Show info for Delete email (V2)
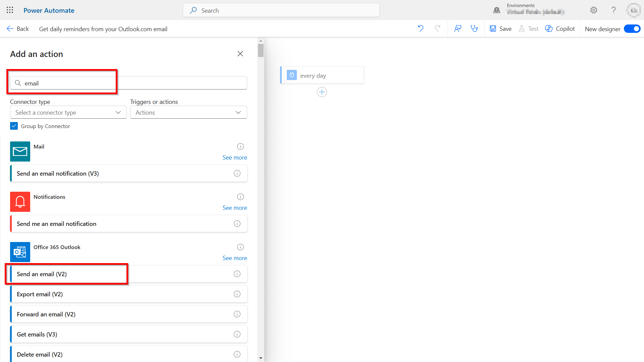This screenshot has width=644, height=362. coord(237,354)
